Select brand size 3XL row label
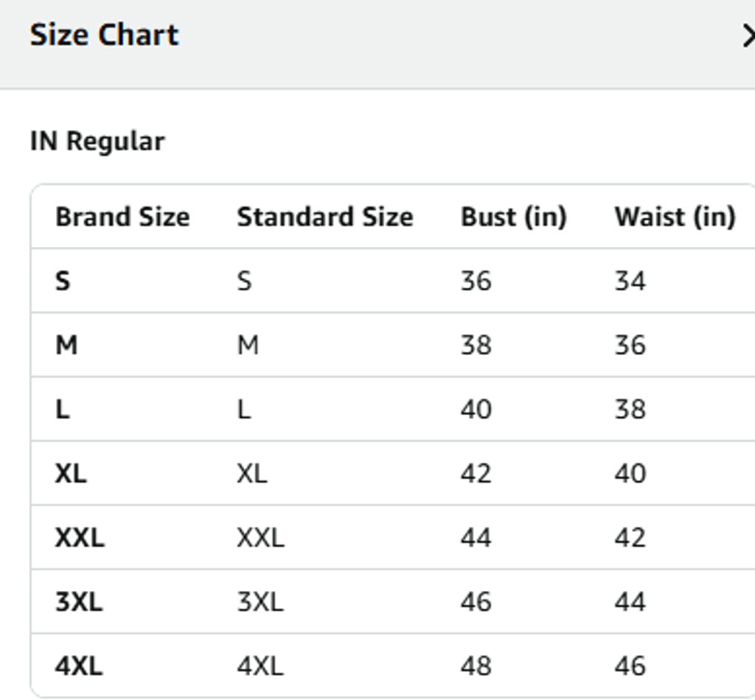The image size is (755, 700). 79,602
